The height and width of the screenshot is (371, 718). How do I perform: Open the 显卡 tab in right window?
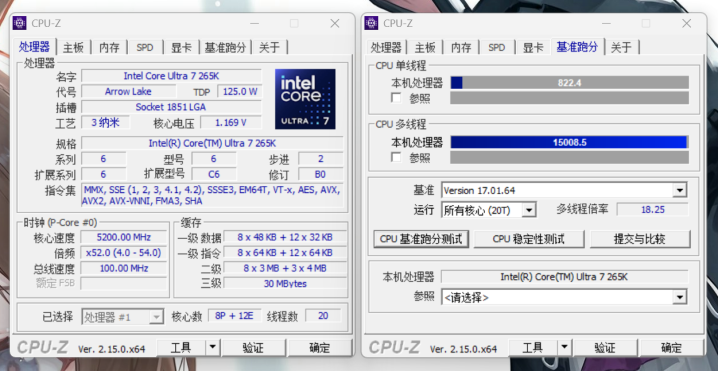[x=533, y=47]
